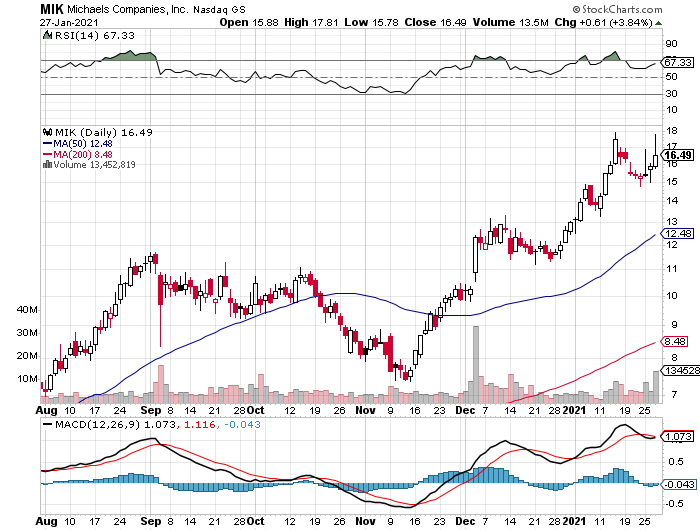Click the 1.073 MACD axis tag
The width and height of the screenshot is (700, 530).
click(x=678, y=436)
